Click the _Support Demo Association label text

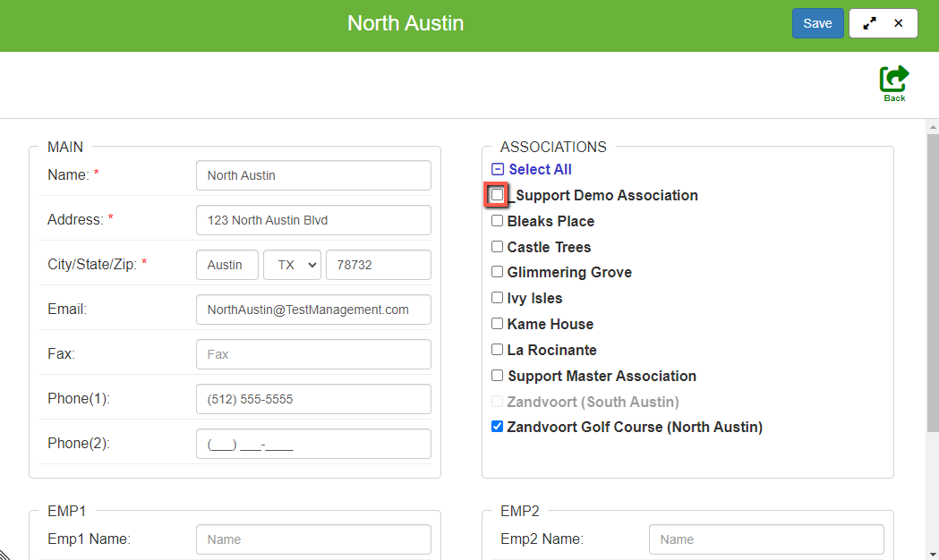(x=602, y=196)
